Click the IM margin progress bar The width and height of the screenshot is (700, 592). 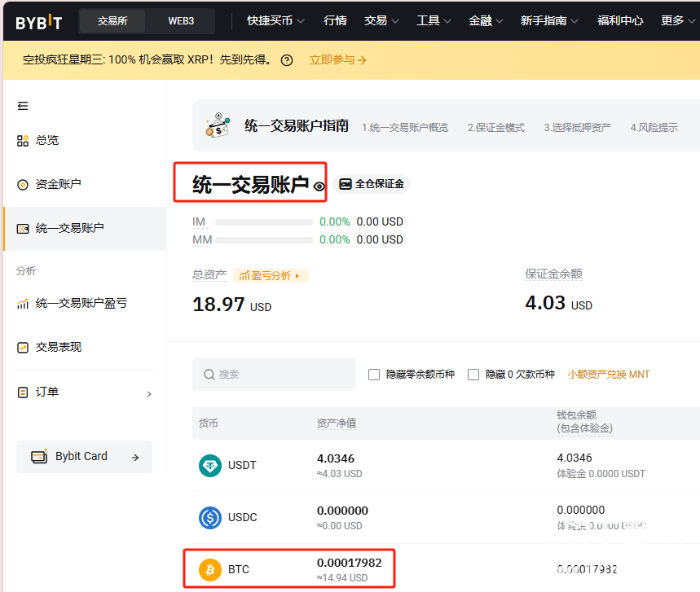point(264,222)
